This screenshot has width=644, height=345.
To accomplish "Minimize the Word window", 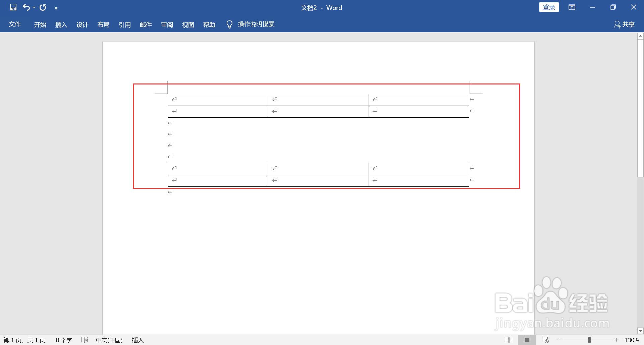I will point(593,7).
